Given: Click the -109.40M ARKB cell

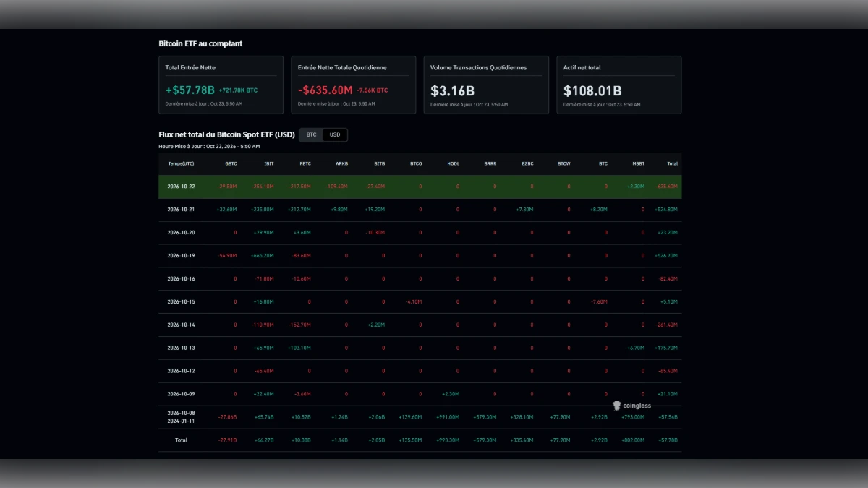Looking at the screenshot, I should tap(336, 187).
